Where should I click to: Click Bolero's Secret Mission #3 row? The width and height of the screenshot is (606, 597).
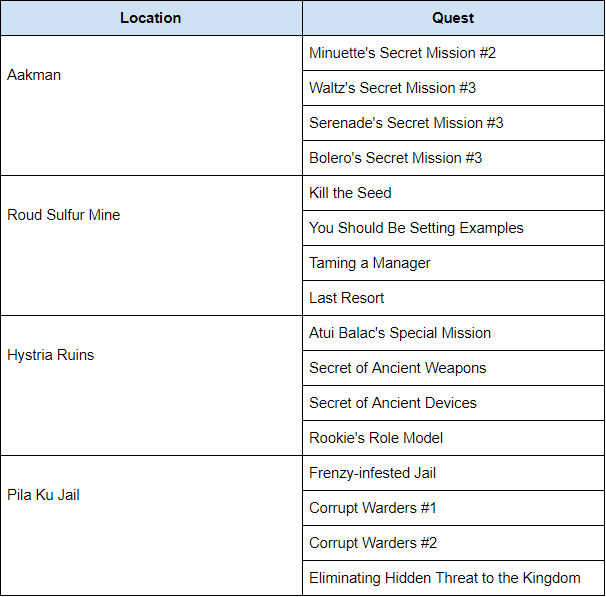[453, 158]
